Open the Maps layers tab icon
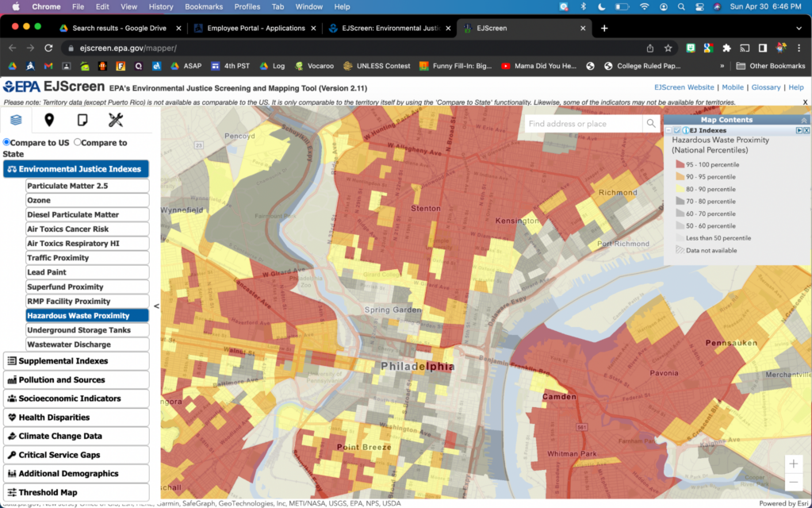 pos(16,121)
